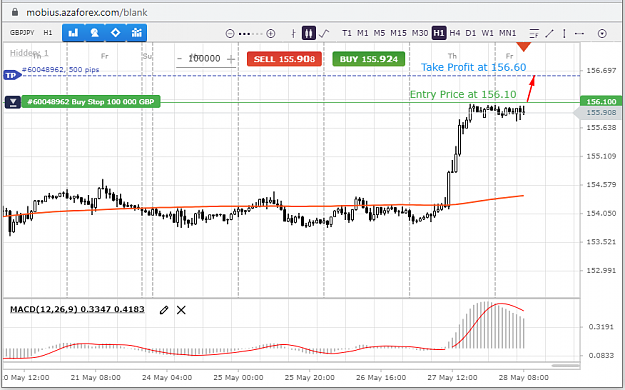The image size is (625, 390).
Task: Select the W1 weekly timeframe
Action: point(487,33)
